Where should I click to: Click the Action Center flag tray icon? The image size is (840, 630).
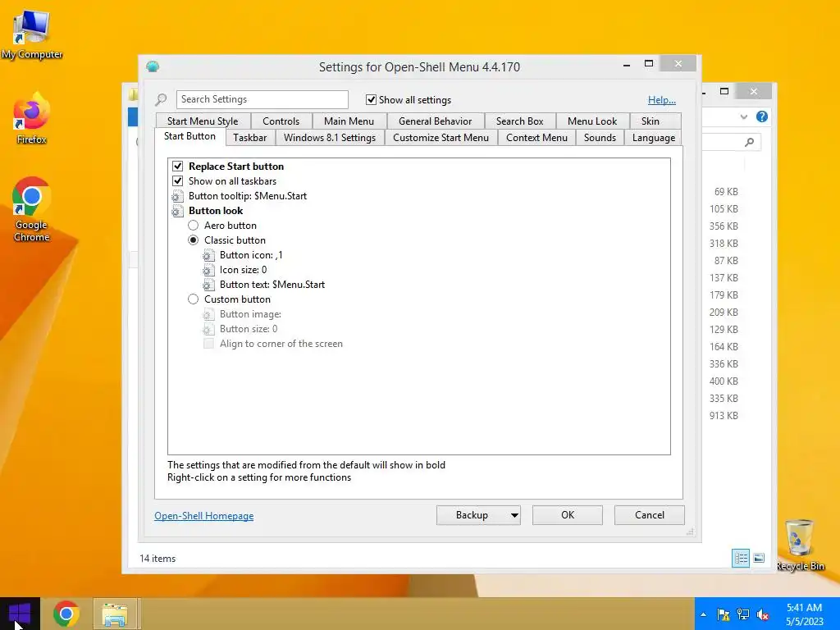(x=724, y=614)
